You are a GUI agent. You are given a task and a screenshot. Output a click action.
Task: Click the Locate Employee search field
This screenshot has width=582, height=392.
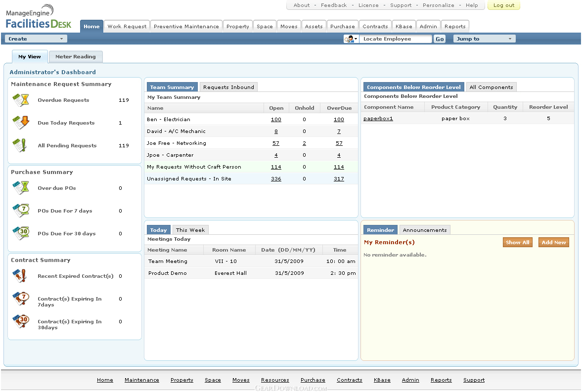point(395,39)
